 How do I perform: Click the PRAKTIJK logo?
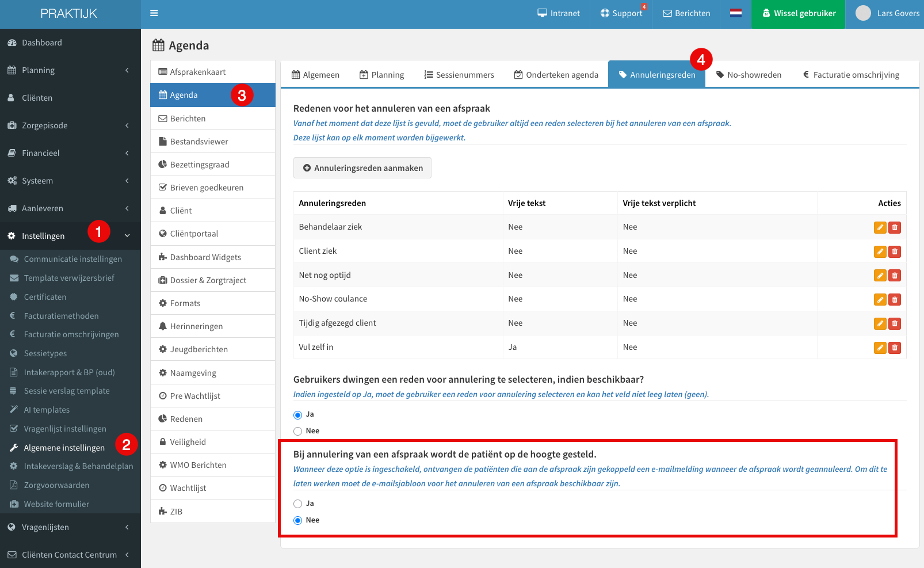[69, 14]
